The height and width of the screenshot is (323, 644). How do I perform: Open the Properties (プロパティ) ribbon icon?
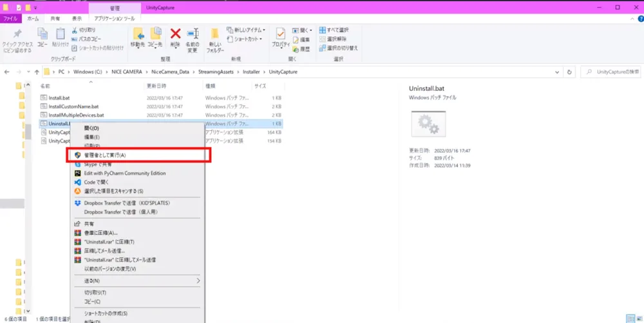pyautogui.click(x=281, y=34)
